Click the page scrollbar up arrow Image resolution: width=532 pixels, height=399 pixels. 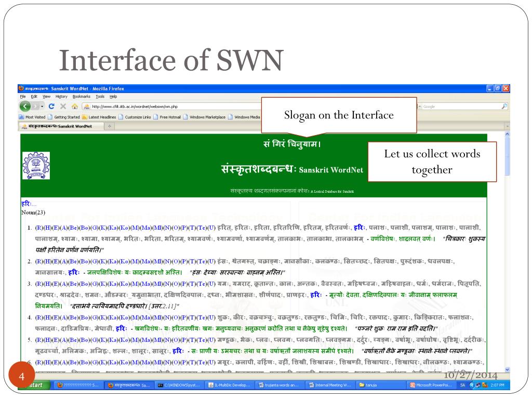tap(507, 134)
